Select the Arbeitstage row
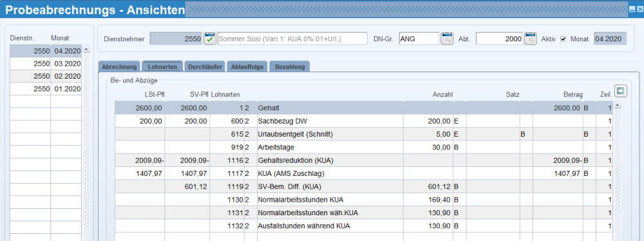This screenshot has width=644, height=241. point(363,147)
